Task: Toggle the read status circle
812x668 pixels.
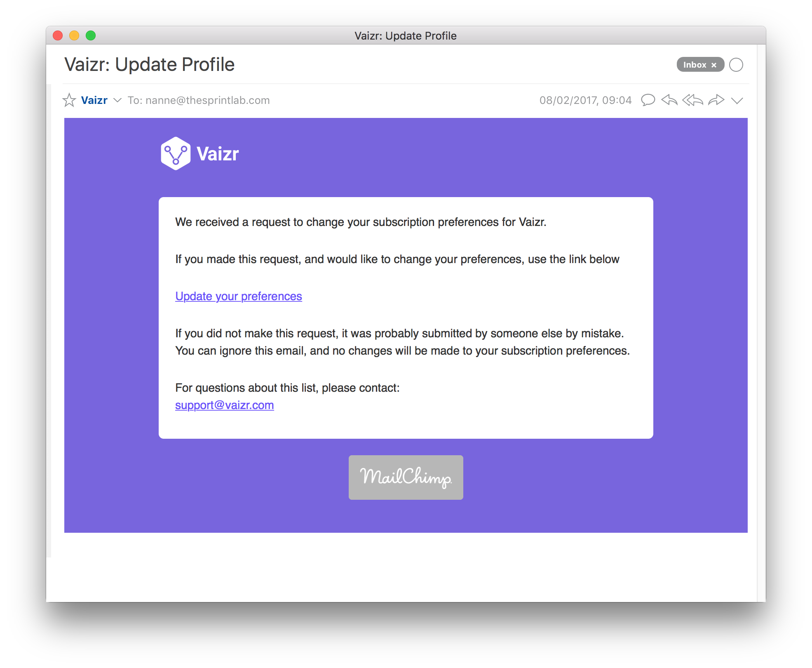Action: pos(736,65)
